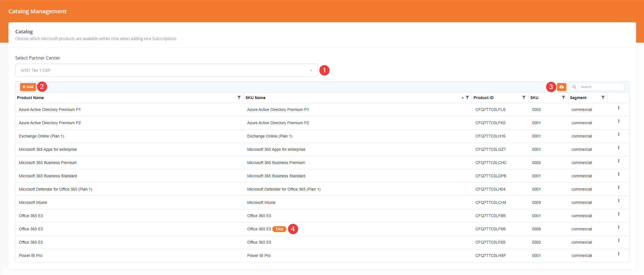
Task: Click the Add button
Action: pos(28,87)
